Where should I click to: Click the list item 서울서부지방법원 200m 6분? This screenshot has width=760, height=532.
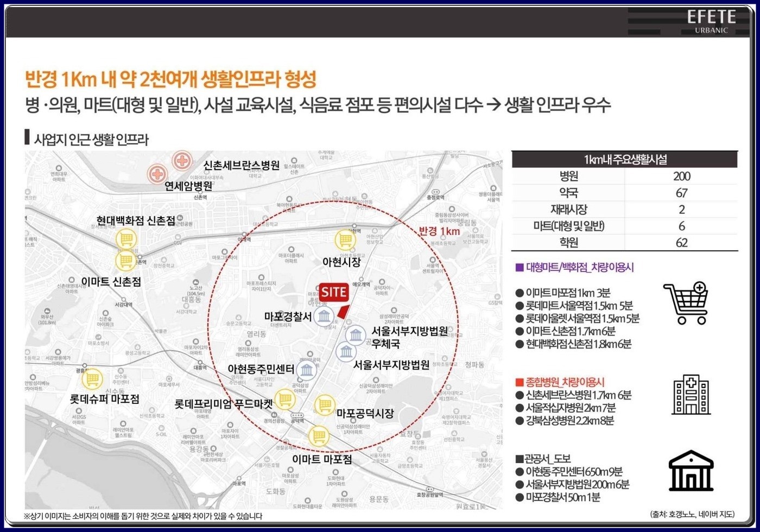click(573, 485)
